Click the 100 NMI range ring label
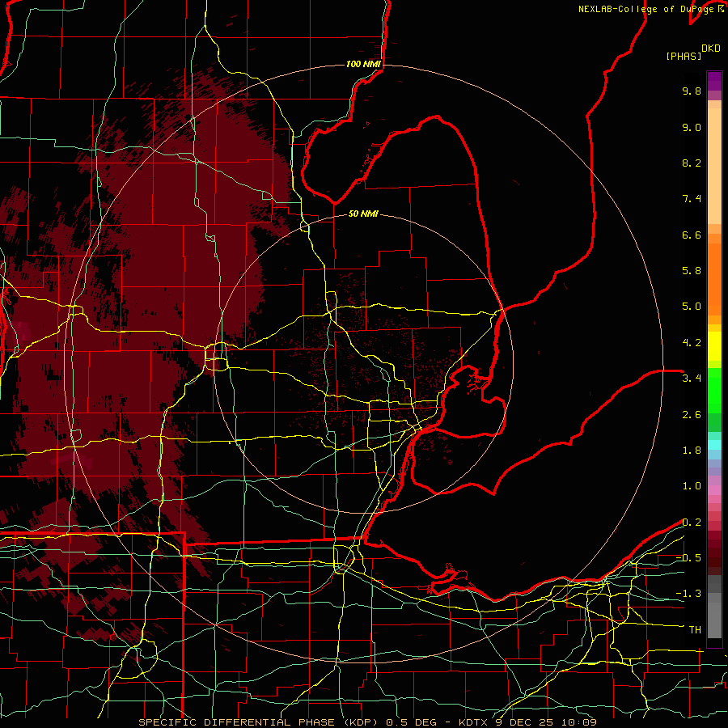The width and height of the screenshot is (728, 728). click(363, 64)
